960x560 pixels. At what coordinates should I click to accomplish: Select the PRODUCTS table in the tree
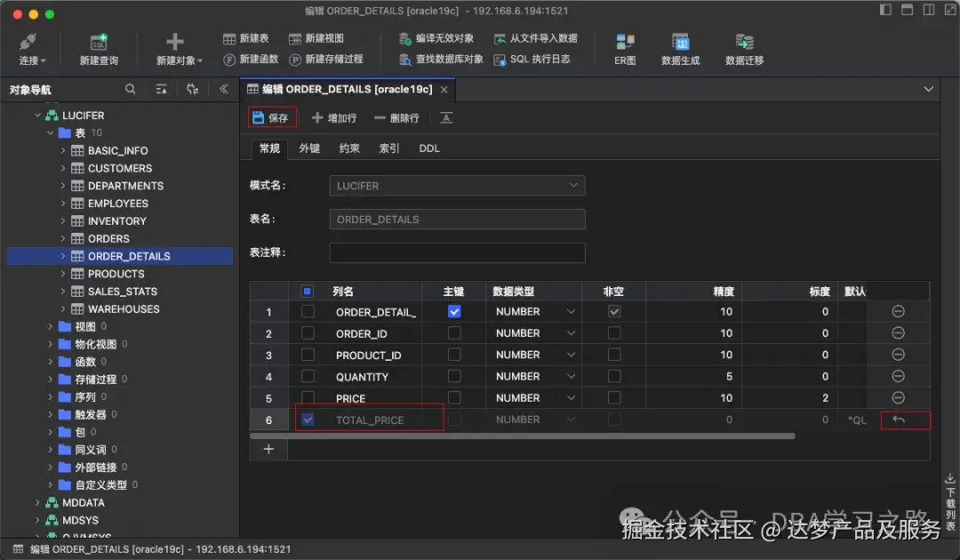(116, 274)
